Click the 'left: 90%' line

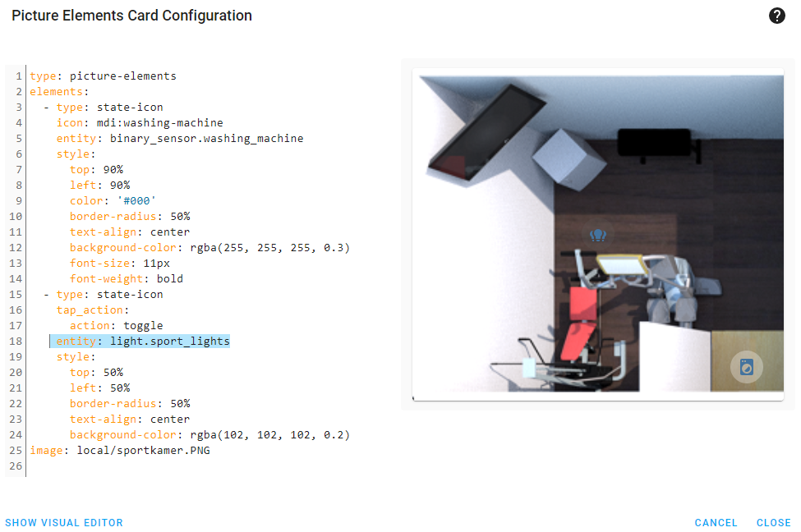click(x=99, y=186)
